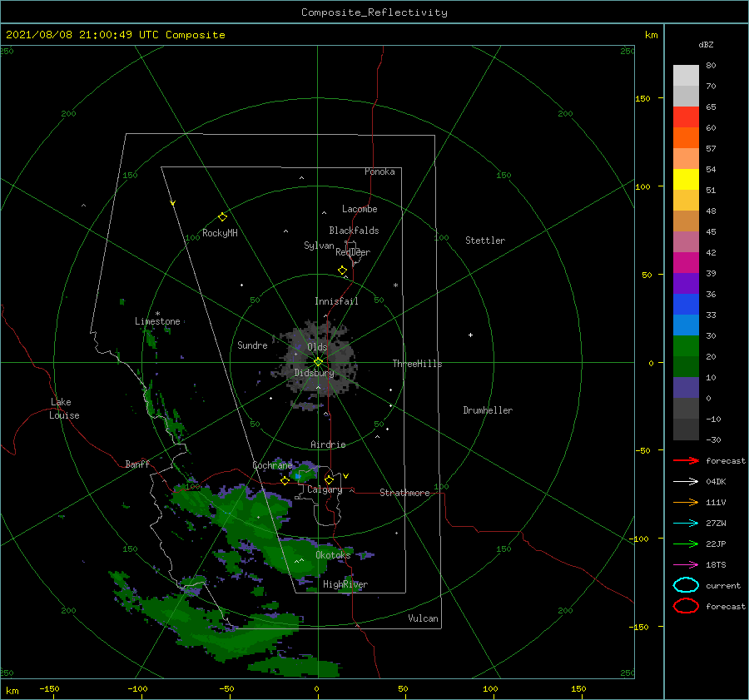Select the magenta 42-39 dBZ color swatch
The image size is (749, 700).
coord(686,263)
